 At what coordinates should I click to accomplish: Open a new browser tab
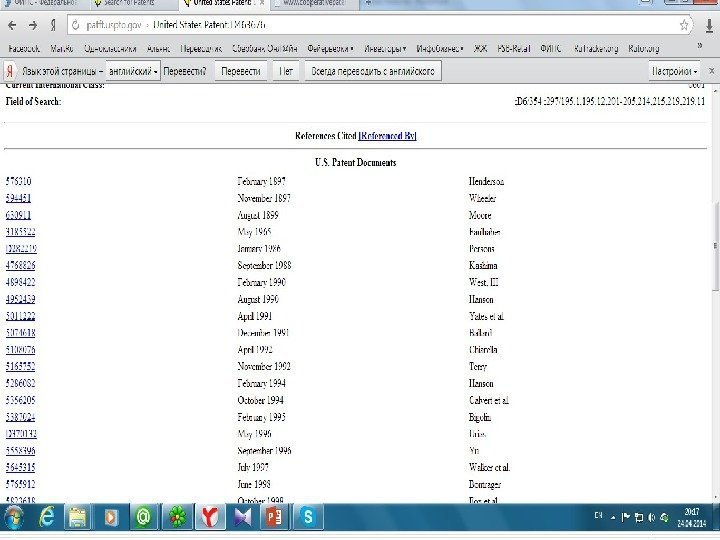[x=368, y=3]
